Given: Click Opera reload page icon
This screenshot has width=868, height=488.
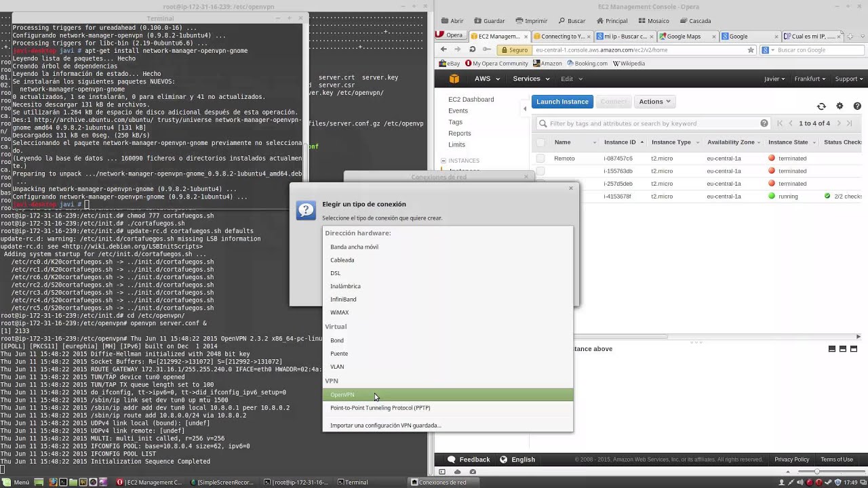Looking at the screenshot, I should (472, 49).
